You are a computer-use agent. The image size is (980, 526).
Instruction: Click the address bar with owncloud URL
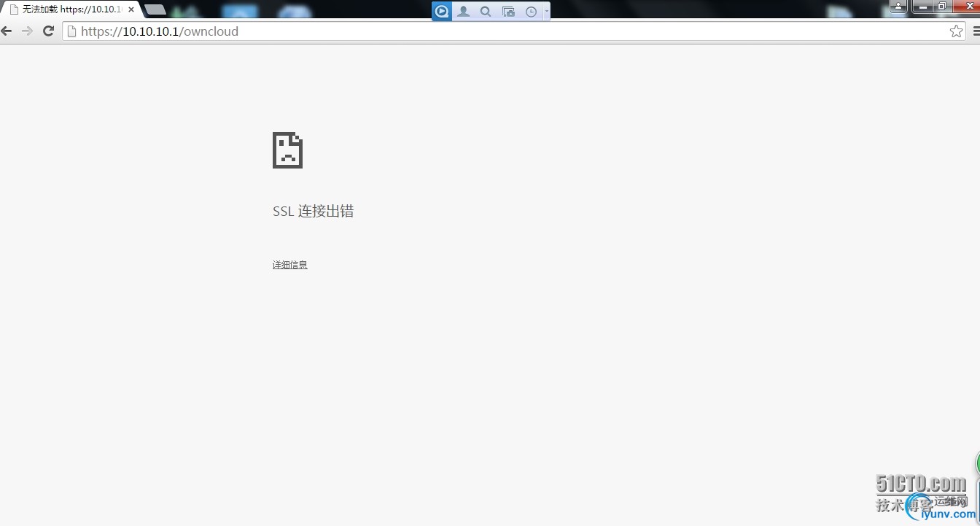(514, 31)
